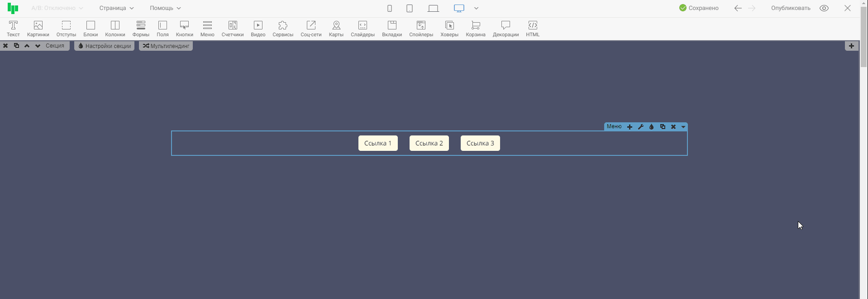Click the Опубликовать button
868x299 pixels.
(x=791, y=8)
